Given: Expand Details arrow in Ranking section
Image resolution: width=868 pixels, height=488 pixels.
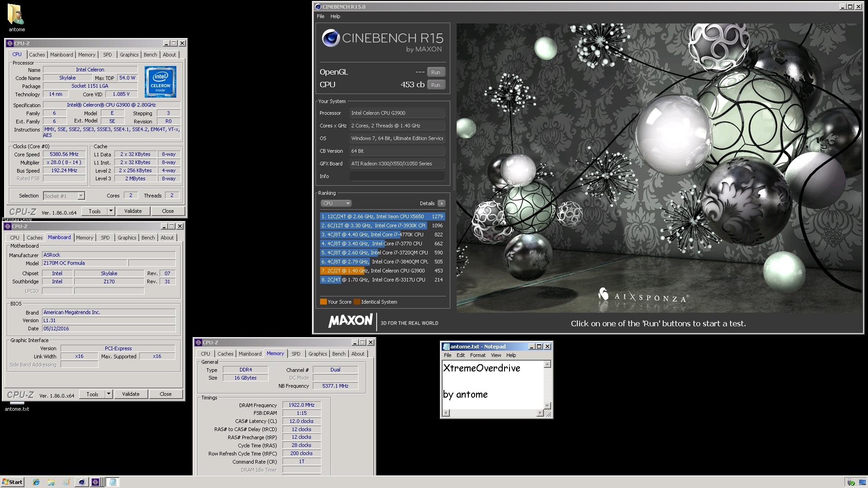Looking at the screenshot, I should pos(442,203).
